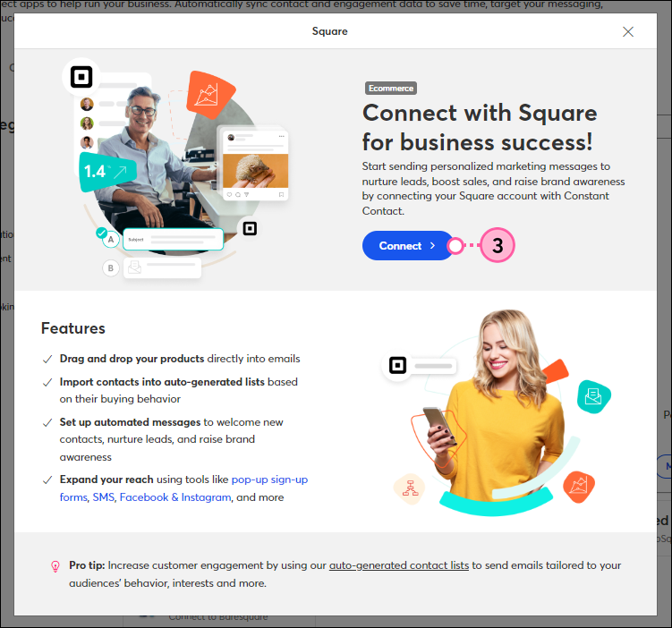
Task: Click the 'Connect with Square for business success!' heading
Action: click(x=479, y=127)
